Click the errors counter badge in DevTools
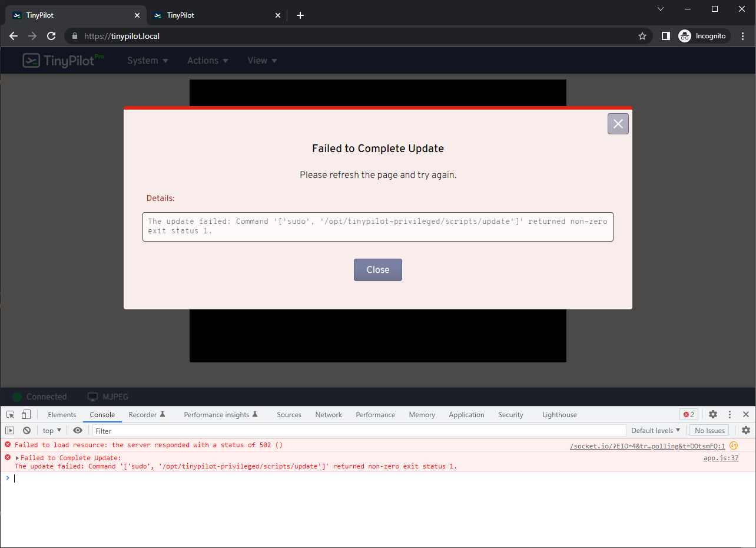The width and height of the screenshot is (756, 548). [x=689, y=414]
